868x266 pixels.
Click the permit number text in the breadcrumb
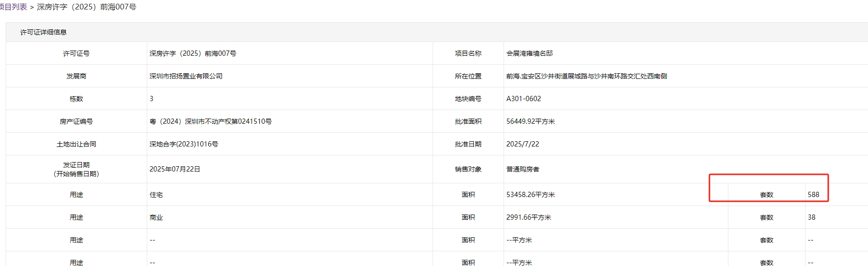click(x=86, y=7)
